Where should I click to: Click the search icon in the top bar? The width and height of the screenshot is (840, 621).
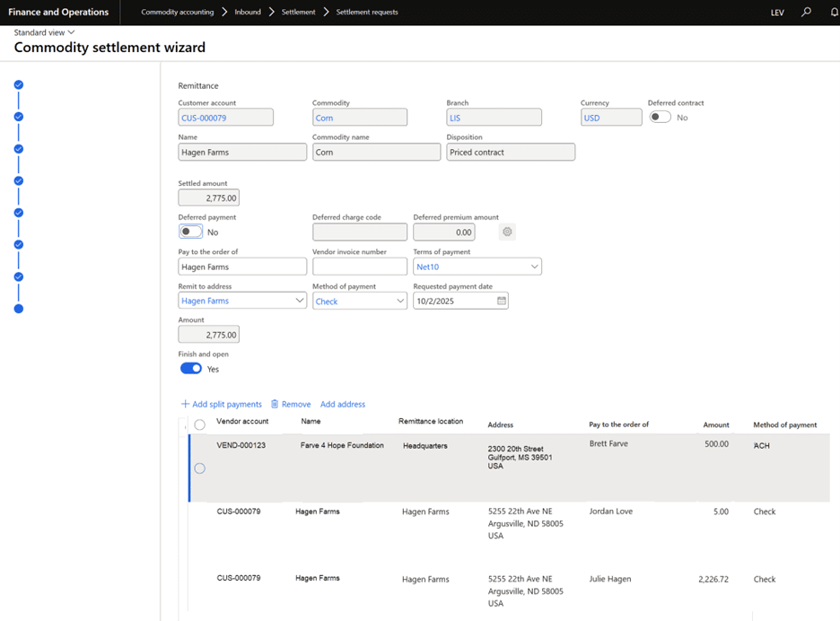coord(806,13)
